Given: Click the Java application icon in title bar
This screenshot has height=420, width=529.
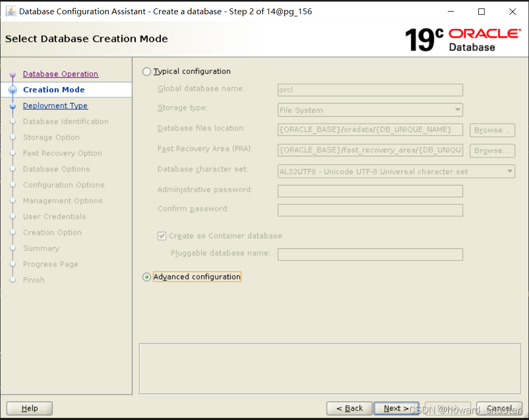Looking at the screenshot, I should [x=11, y=12].
